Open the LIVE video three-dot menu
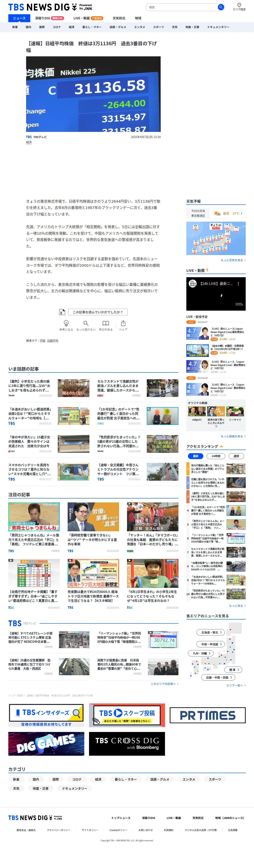 pos(238,284)
